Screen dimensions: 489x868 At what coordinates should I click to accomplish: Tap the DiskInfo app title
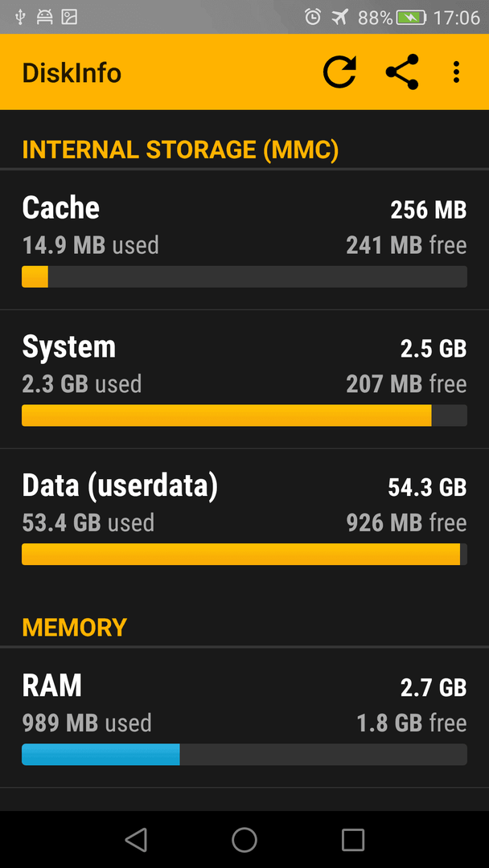pos(72,72)
